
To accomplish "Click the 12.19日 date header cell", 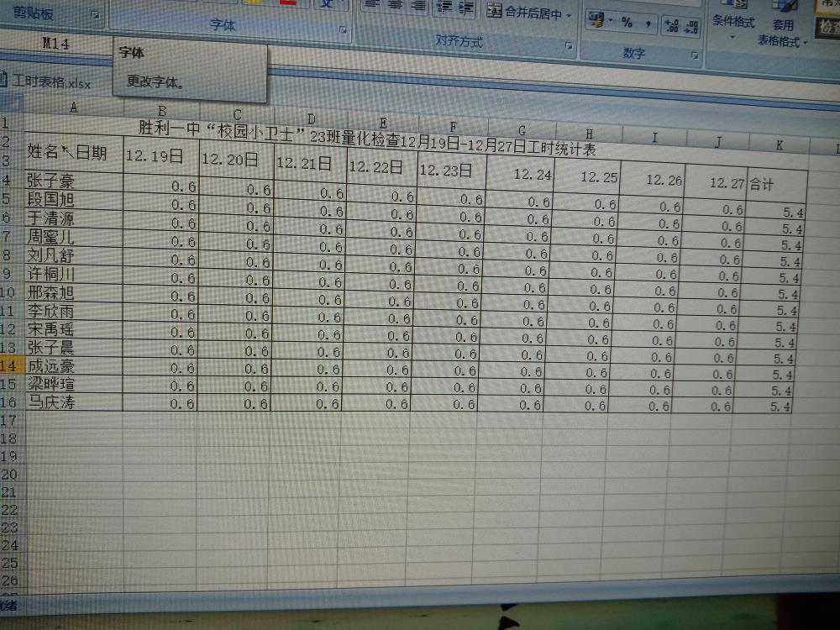I will 161,157.
